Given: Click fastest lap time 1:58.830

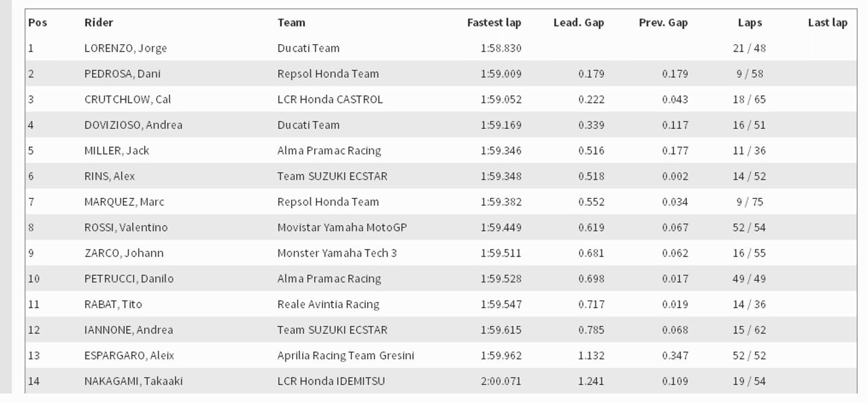Looking at the screenshot, I should click(x=501, y=48).
